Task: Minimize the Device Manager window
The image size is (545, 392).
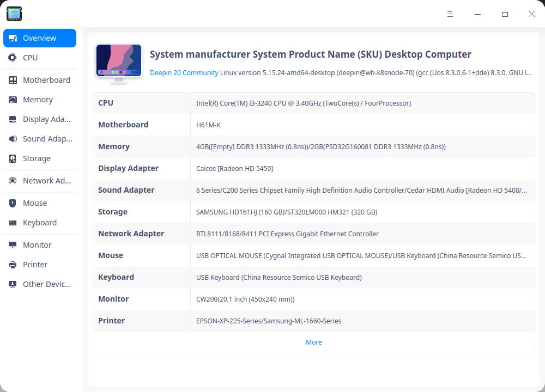Action: 477,14
